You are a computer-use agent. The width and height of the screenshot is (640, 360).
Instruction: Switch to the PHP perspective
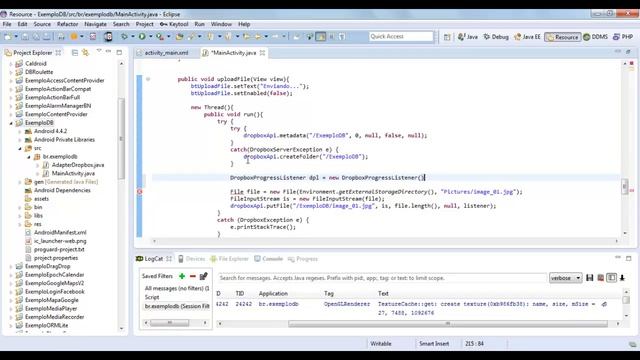[623, 37]
